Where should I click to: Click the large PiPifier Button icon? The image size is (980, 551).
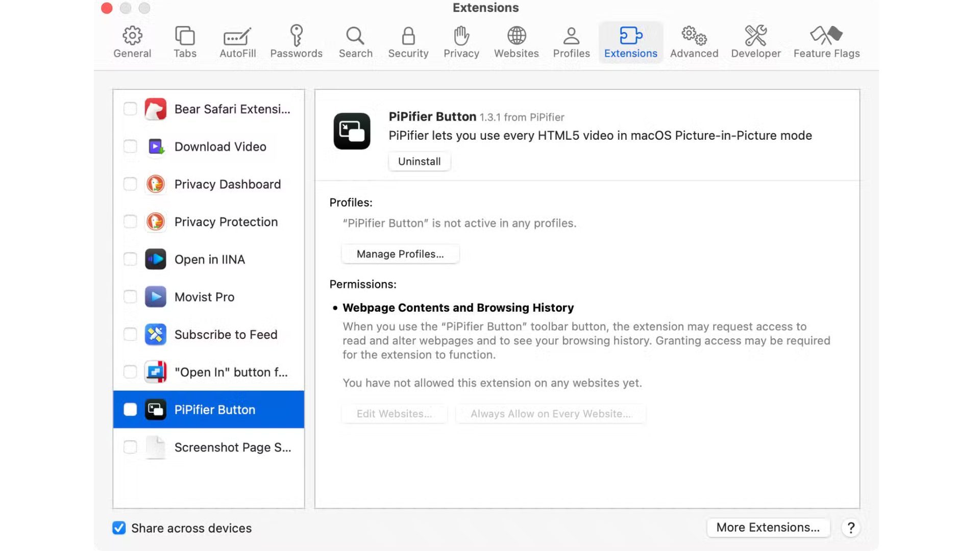pyautogui.click(x=352, y=131)
